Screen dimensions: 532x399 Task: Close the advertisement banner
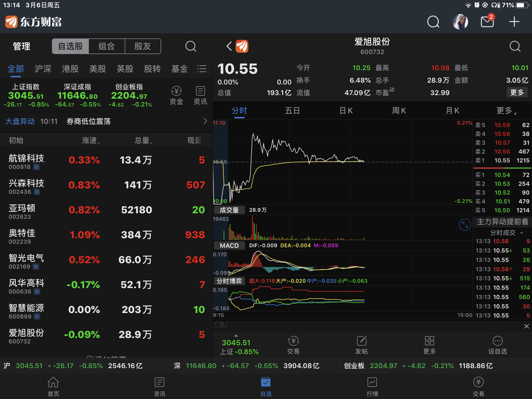pos(527,326)
